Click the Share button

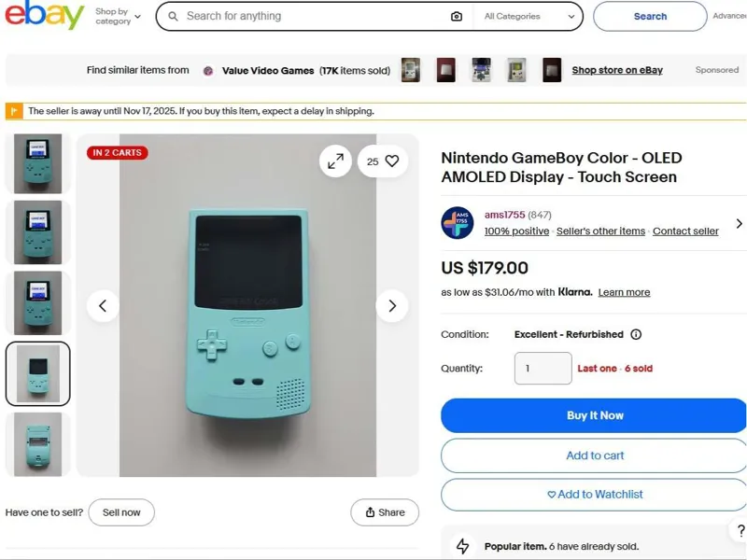pos(385,512)
